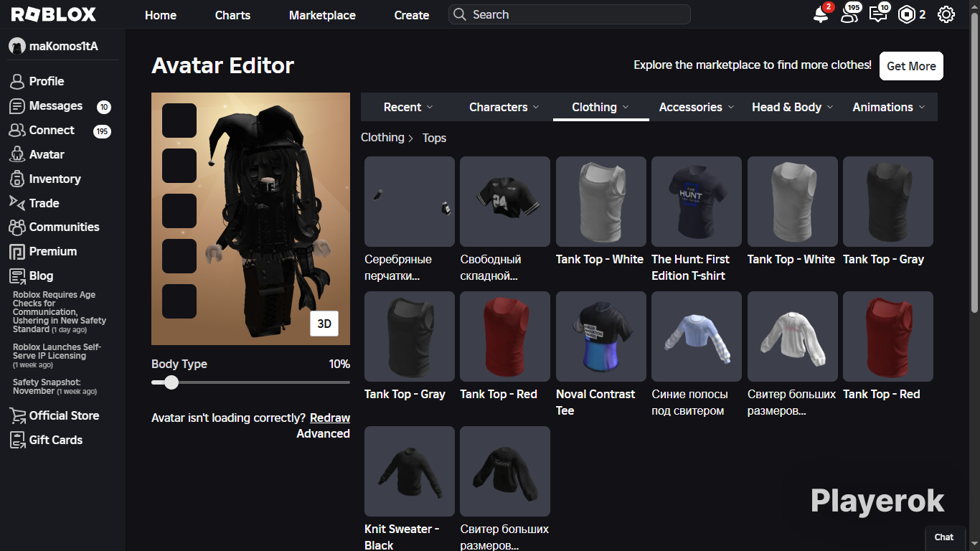The height and width of the screenshot is (551, 980).
Task: Select the Clothing tab
Action: click(600, 107)
